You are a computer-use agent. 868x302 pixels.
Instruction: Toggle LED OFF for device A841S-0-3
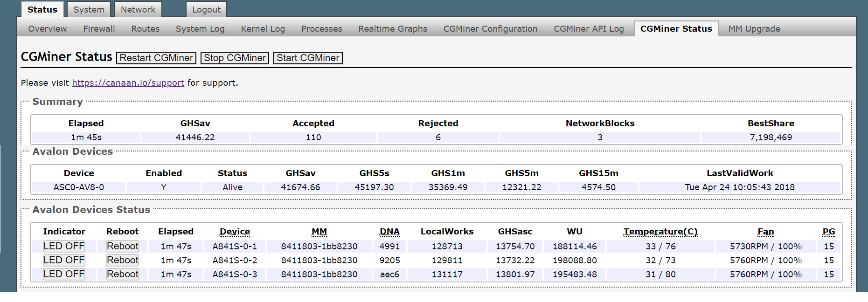(x=64, y=274)
